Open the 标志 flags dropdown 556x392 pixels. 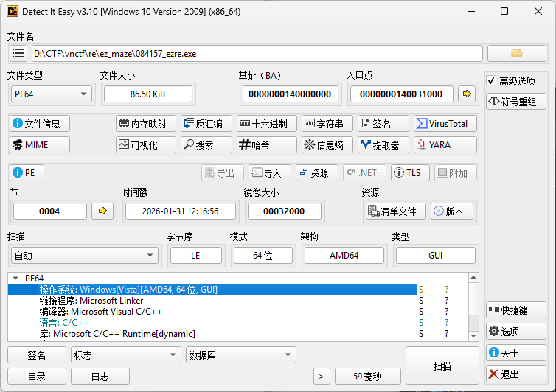[125, 355]
